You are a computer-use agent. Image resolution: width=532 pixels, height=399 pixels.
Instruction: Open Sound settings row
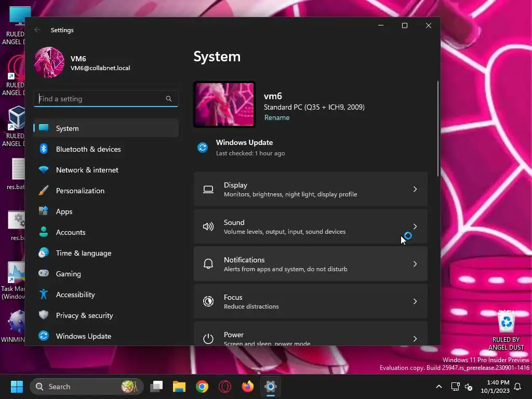pos(311,227)
